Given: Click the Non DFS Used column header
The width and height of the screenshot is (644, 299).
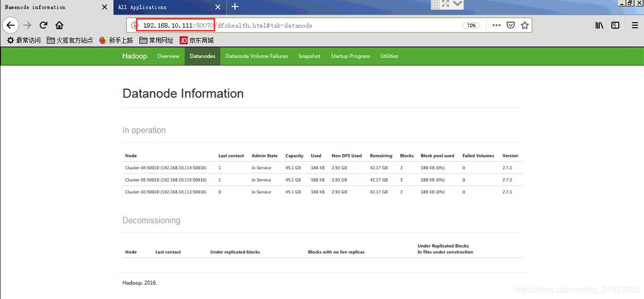Looking at the screenshot, I should click(346, 156).
